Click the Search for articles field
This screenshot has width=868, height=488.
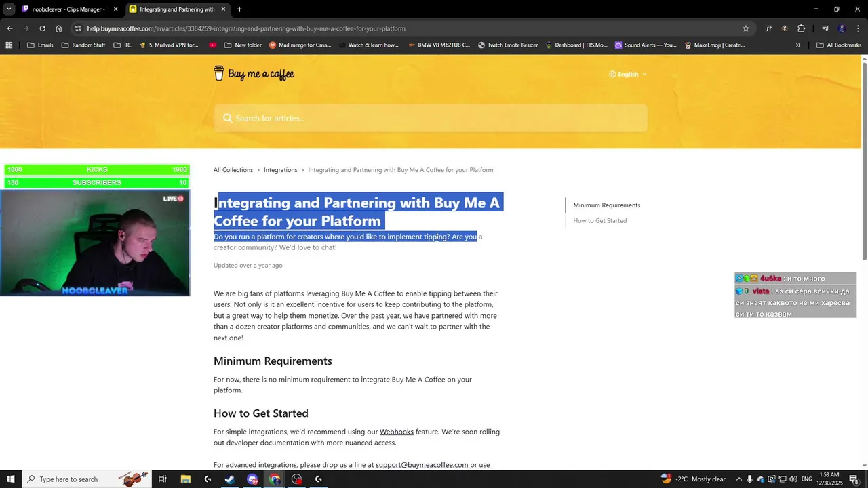tap(431, 118)
